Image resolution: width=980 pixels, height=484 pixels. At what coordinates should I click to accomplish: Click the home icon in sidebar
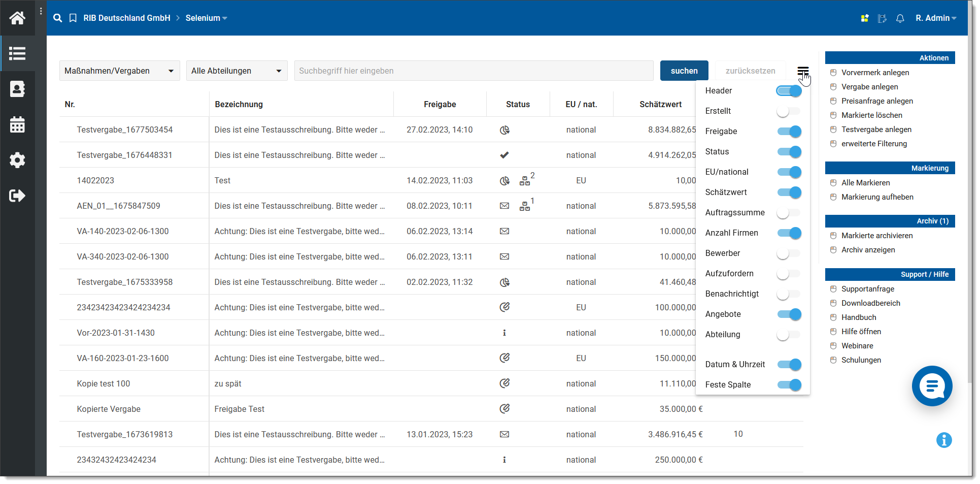pyautogui.click(x=17, y=18)
